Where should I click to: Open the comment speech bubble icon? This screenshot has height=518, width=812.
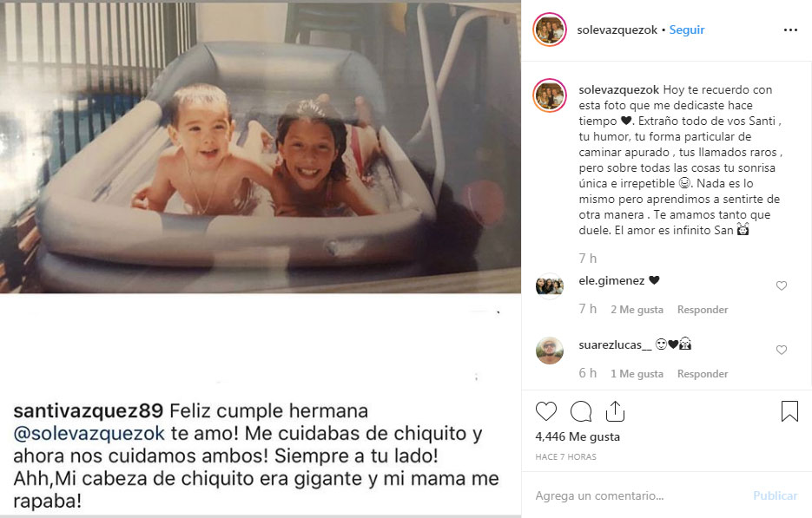click(580, 411)
